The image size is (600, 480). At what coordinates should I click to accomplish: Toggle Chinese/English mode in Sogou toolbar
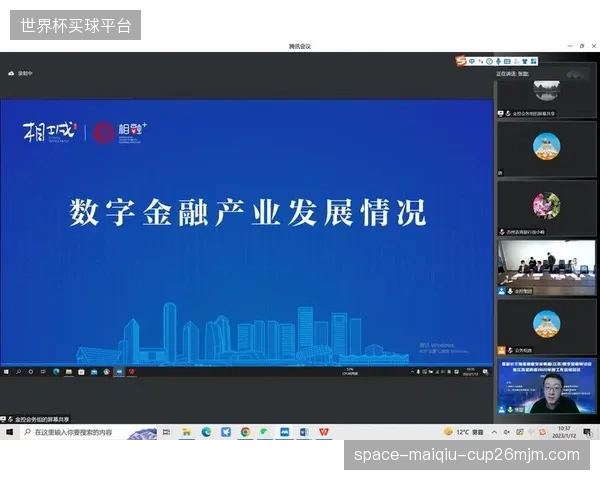[472, 61]
